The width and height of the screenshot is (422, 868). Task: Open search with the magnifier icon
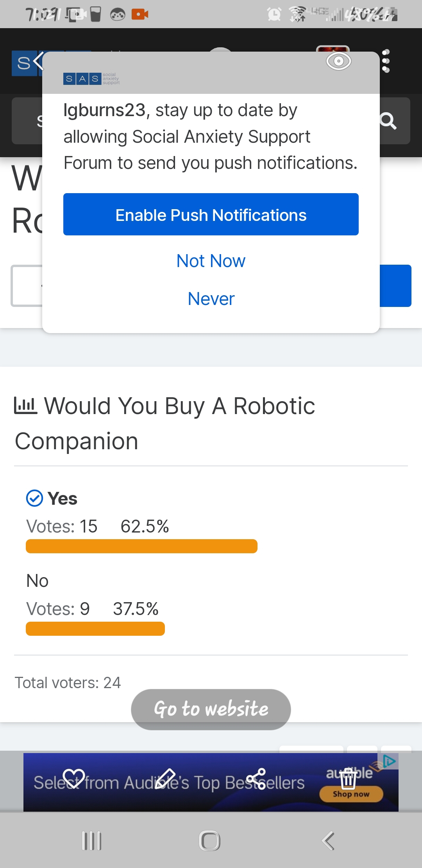tap(389, 121)
